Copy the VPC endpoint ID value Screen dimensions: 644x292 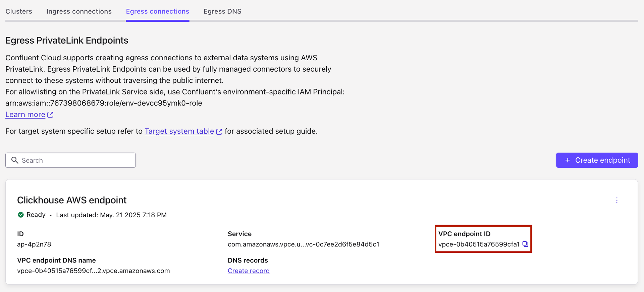tap(525, 244)
